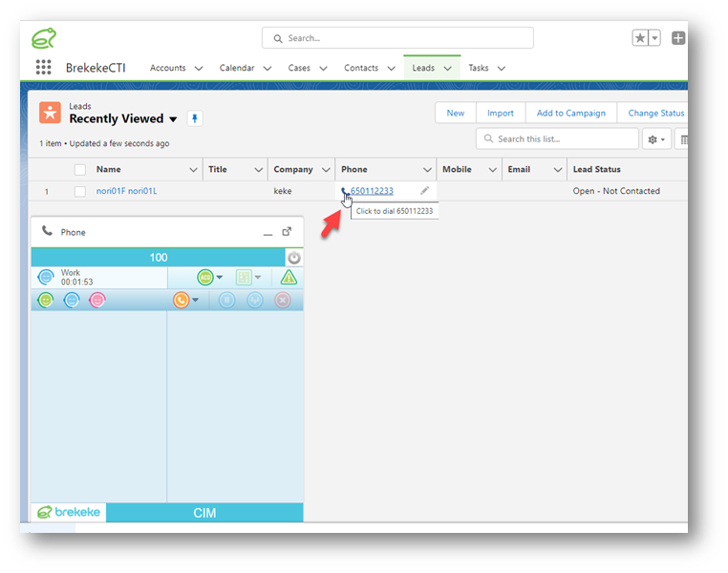Screen dimensions: 728x573
Task: Click the pause hold call icon
Action: (x=227, y=300)
